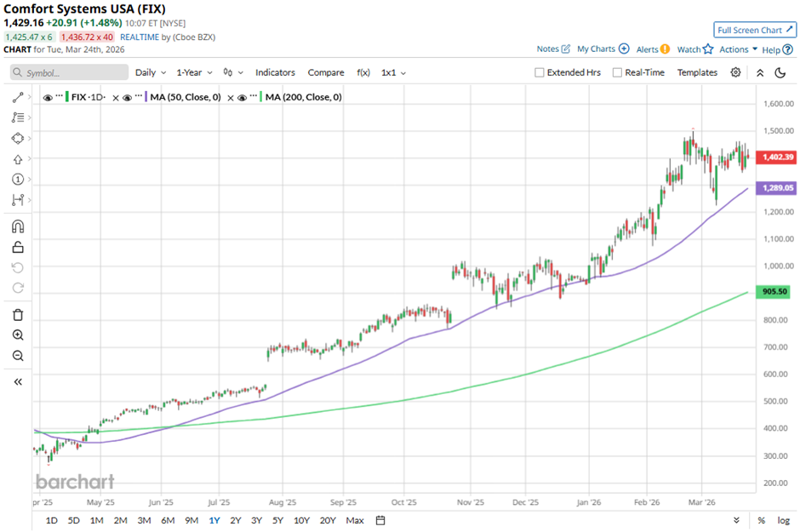Expand options with the double-down chevron

point(736,520)
